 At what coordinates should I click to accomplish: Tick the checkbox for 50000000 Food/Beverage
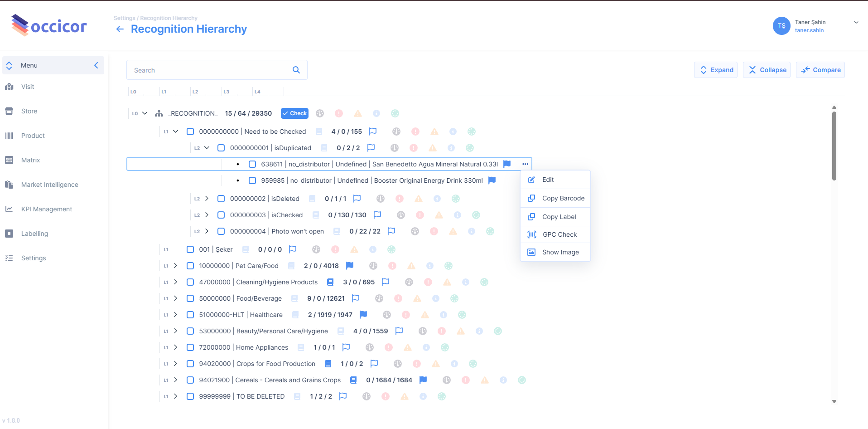tap(190, 298)
